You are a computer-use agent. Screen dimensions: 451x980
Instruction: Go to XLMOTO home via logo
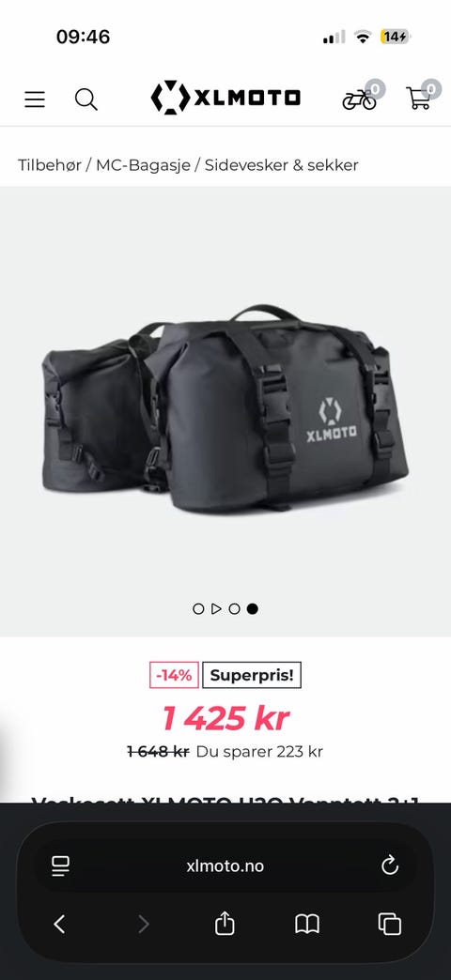coord(225,98)
